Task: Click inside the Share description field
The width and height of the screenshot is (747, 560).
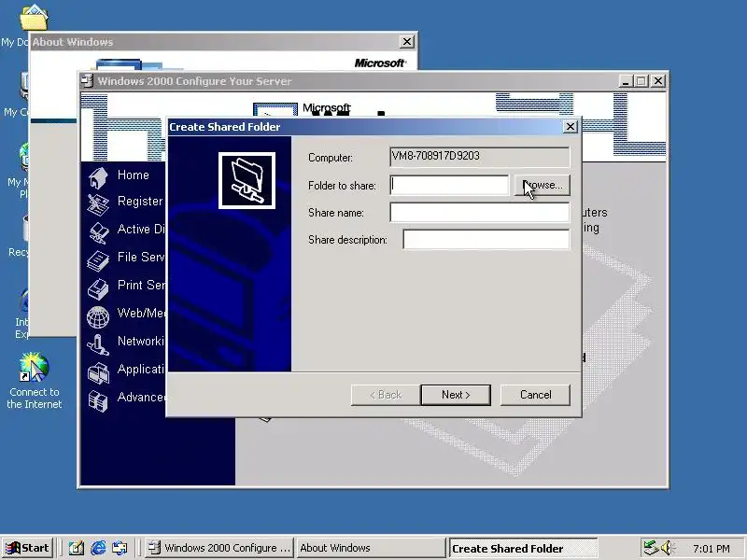Action: (486, 240)
